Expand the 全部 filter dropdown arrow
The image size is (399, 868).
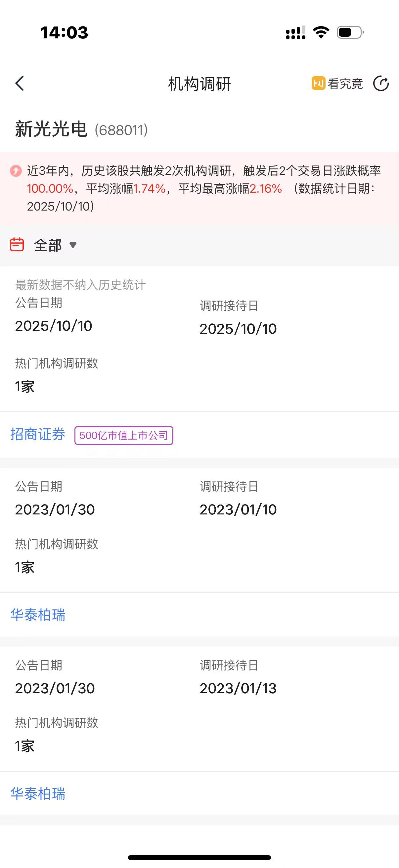point(73,245)
